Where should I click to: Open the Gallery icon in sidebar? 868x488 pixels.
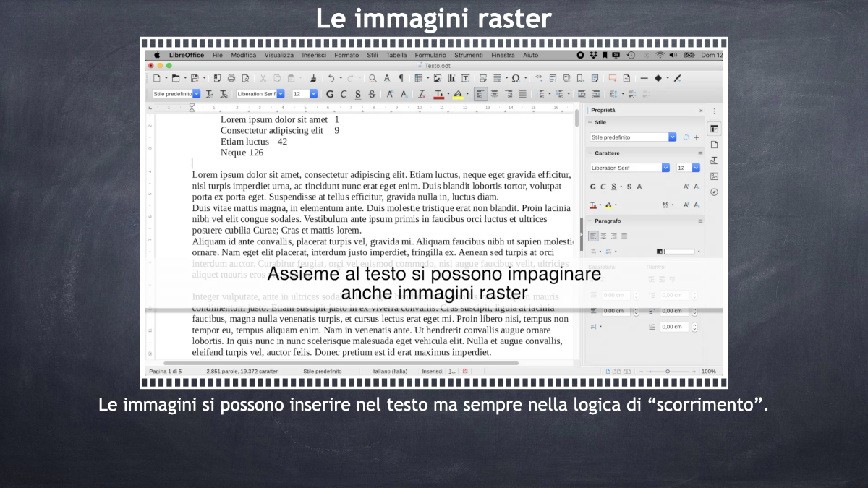[x=714, y=176]
